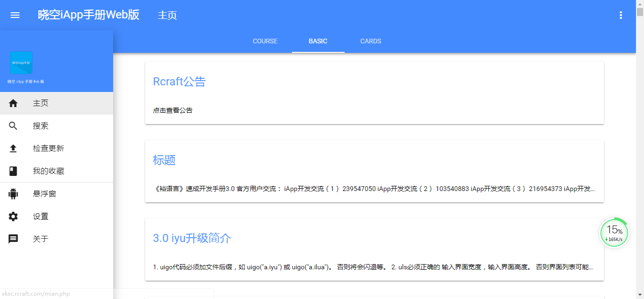Viewport: 644px width, 299px height.
Task: Click the 3.0 iyu升级简介 heading
Action: pos(191,238)
